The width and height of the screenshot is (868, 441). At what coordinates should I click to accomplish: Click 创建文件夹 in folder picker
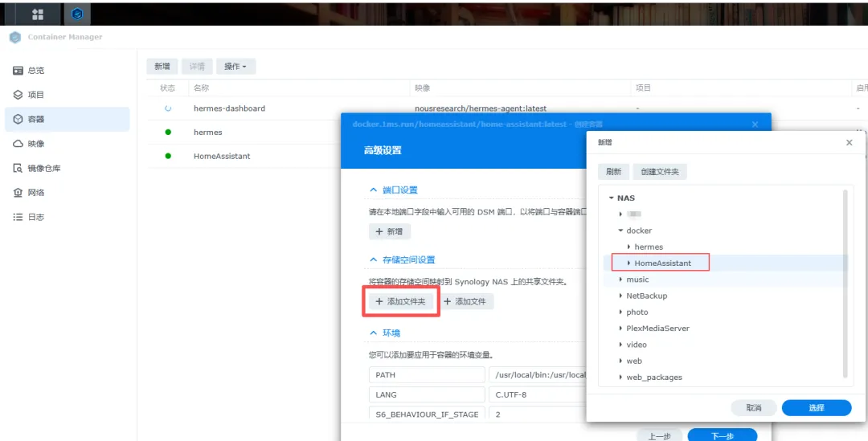click(660, 172)
